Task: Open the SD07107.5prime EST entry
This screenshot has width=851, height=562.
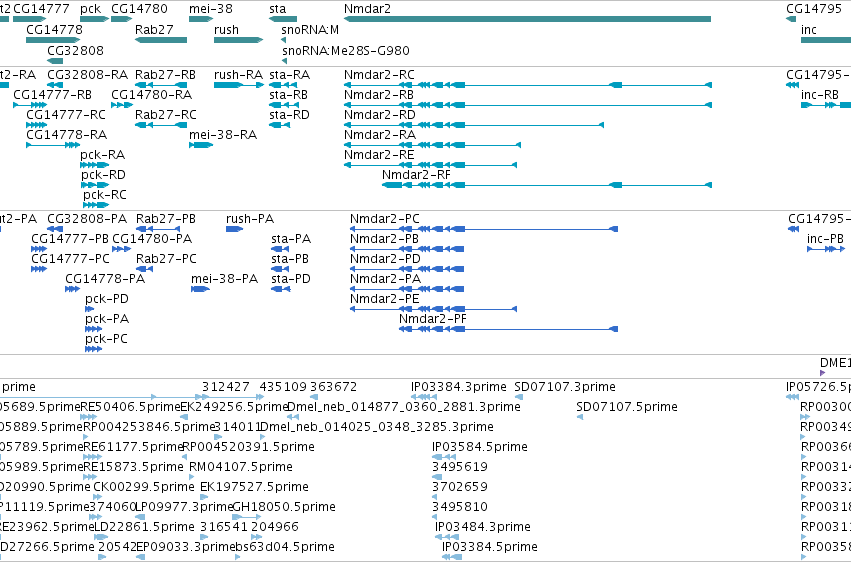Action: 627,407
